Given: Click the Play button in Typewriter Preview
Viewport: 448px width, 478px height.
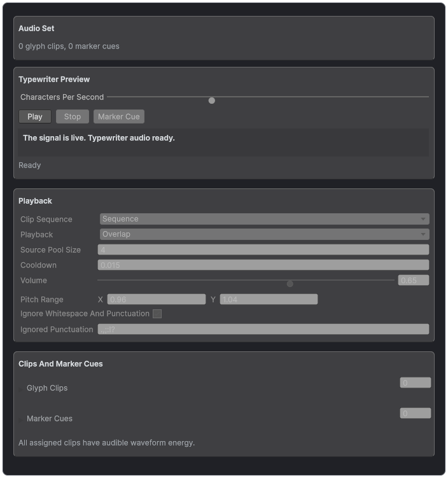Looking at the screenshot, I should (x=35, y=116).
